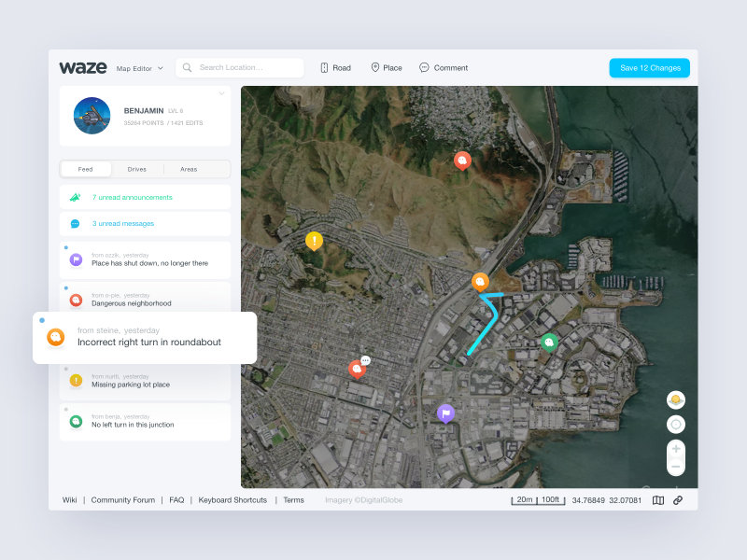Click the yellow exclamation map marker

(315, 241)
